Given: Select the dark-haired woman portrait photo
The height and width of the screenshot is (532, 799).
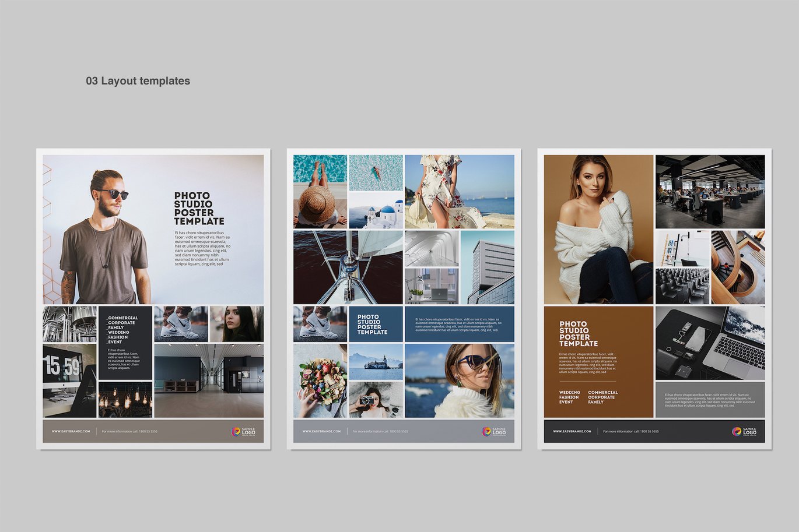Looking at the screenshot, I should pyautogui.click(x=237, y=324).
